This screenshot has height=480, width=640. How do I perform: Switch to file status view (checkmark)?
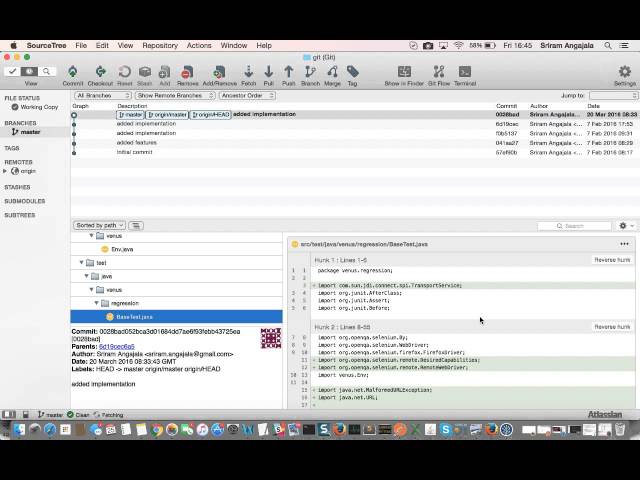pos(12,71)
